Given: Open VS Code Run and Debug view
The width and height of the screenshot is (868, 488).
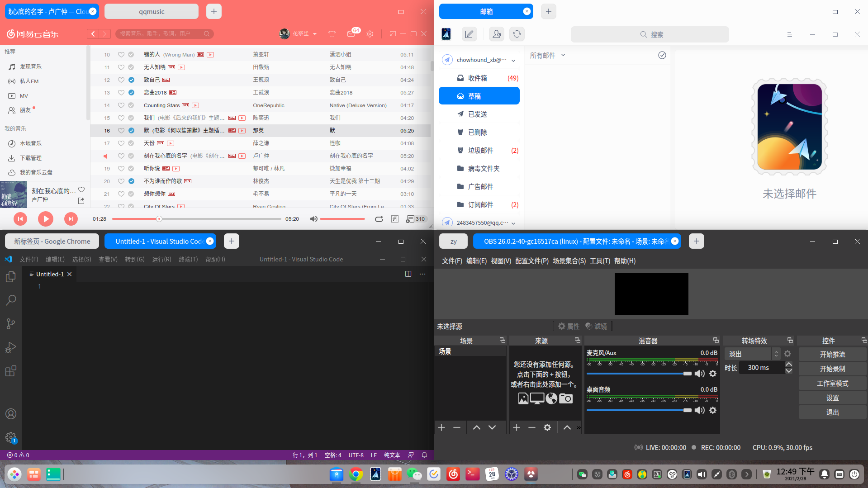Looking at the screenshot, I should tap(11, 347).
